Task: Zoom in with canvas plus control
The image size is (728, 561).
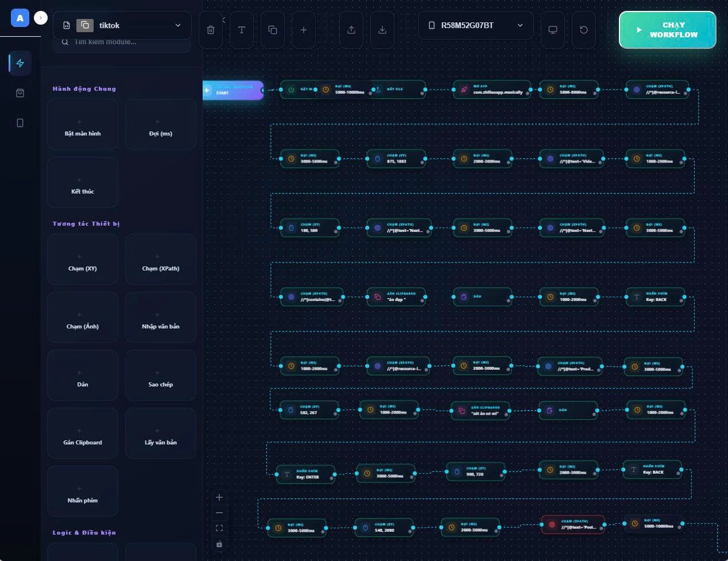Action: (x=219, y=497)
